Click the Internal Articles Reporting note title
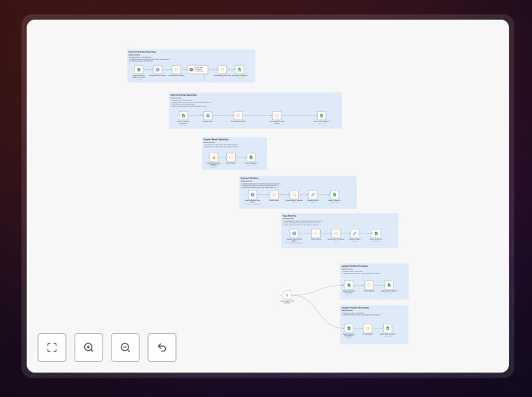The height and width of the screenshot is (397, 532). tap(183, 95)
